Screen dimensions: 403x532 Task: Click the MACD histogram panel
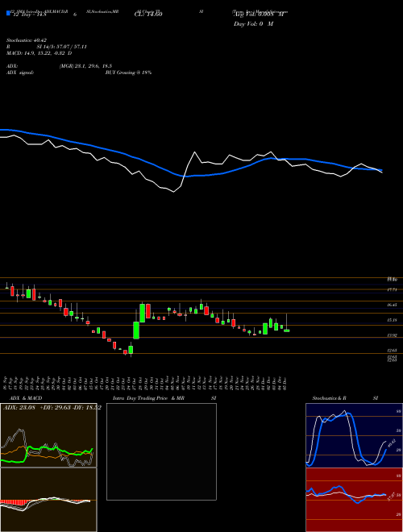coord(48,500)
